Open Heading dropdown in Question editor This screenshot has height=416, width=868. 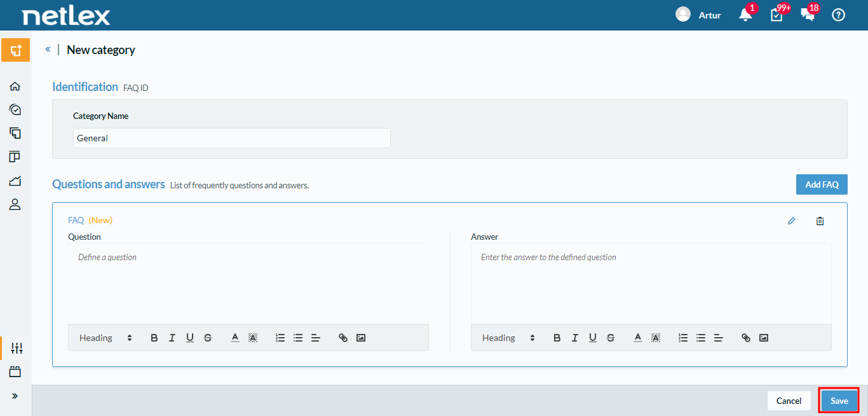[x=105, y=338]
